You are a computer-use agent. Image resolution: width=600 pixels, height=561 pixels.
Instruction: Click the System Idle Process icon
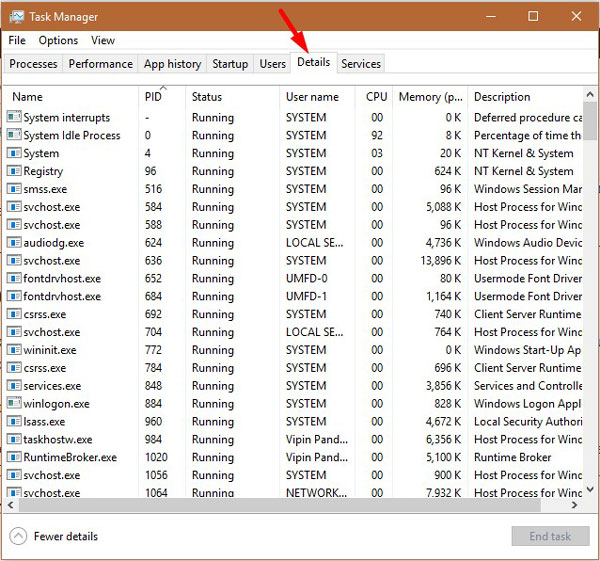(14, 135)
